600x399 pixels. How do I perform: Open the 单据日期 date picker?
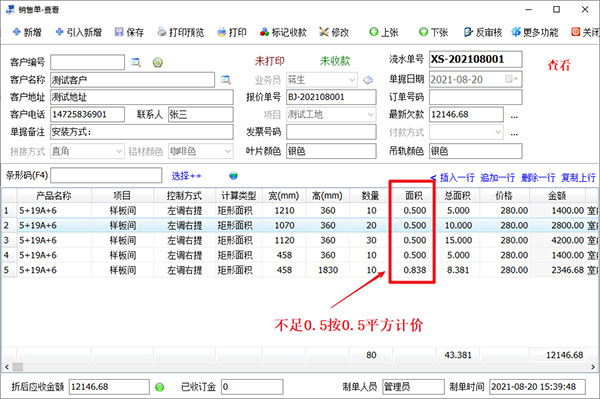tap(511, 79)
